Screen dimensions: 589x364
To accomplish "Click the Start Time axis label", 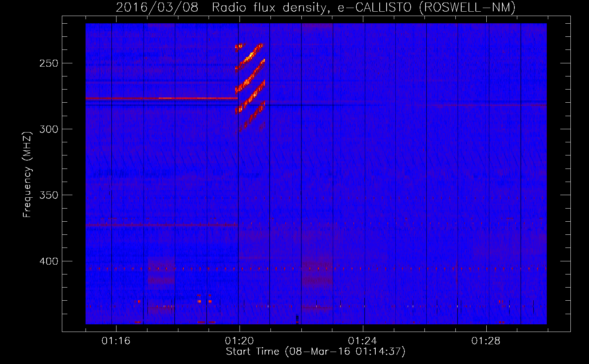I will pyautogui.click(x=316, y=352).
